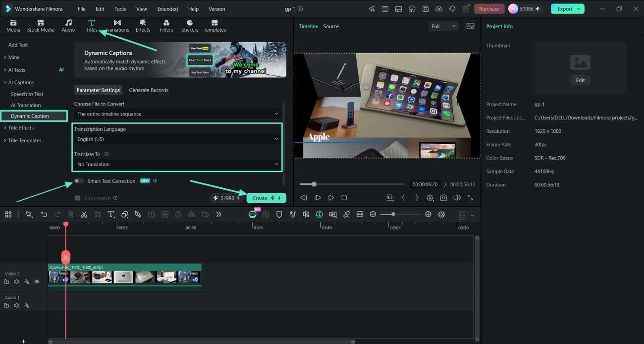Toggle Smart Text Correction switch
The height and width of the screenshot is (344, 644).
coord(79,181)
